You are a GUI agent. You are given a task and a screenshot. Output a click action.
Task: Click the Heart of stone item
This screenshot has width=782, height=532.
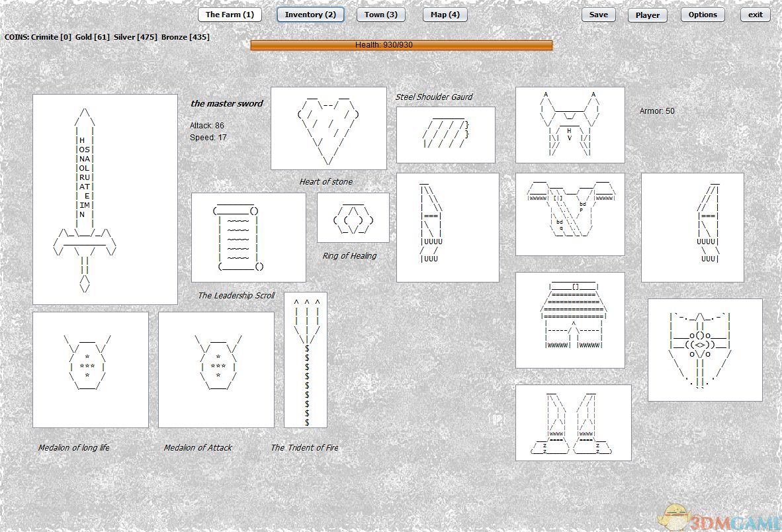[x=329, y=128]
